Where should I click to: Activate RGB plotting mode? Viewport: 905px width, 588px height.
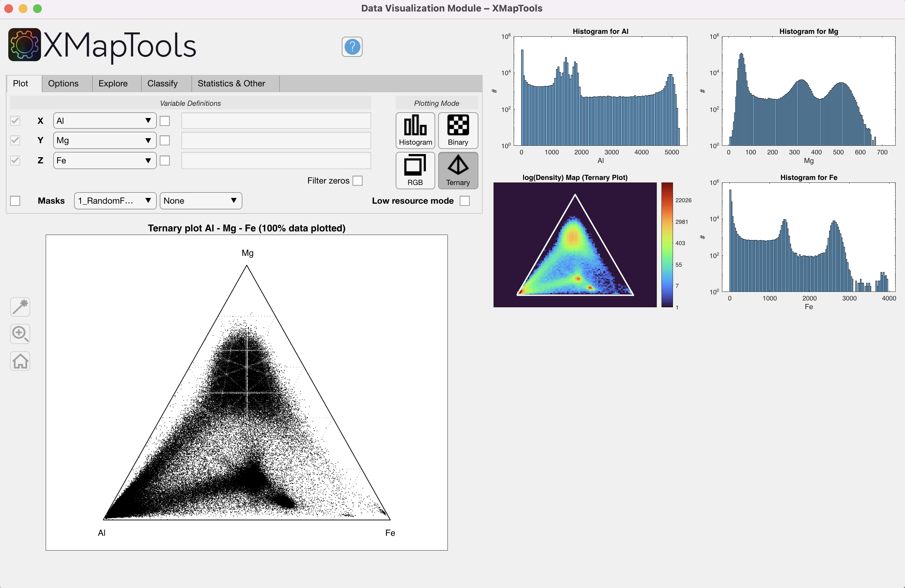pyautogui.click(x=414, y=171)
